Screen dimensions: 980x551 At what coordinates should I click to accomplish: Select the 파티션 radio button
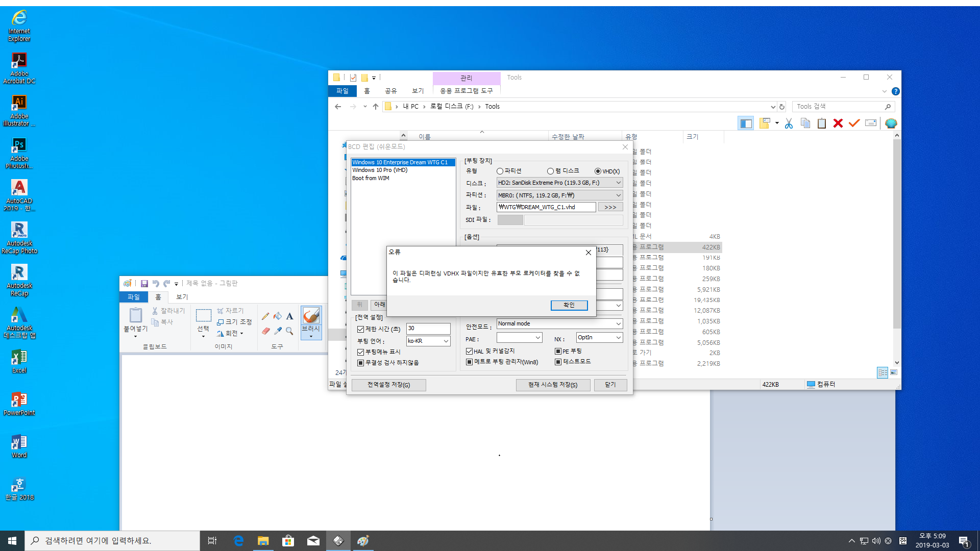coord(500,171)
